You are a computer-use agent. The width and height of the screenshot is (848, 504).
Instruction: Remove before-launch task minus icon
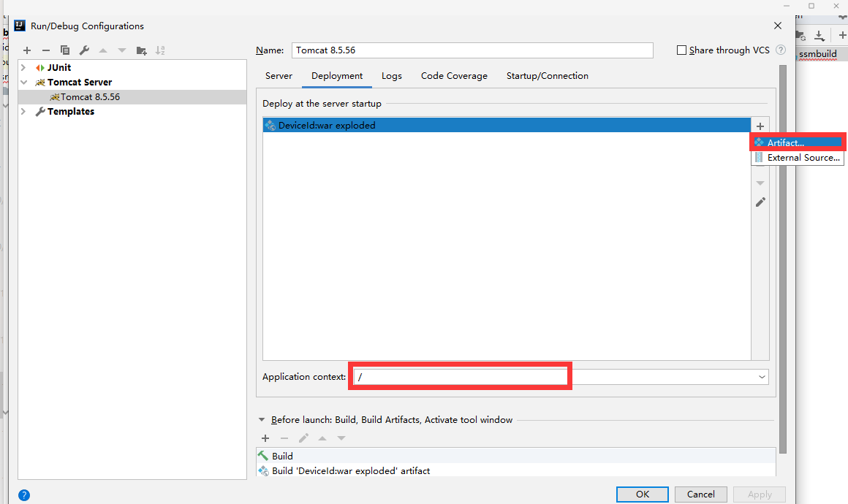tap(284, 438)
